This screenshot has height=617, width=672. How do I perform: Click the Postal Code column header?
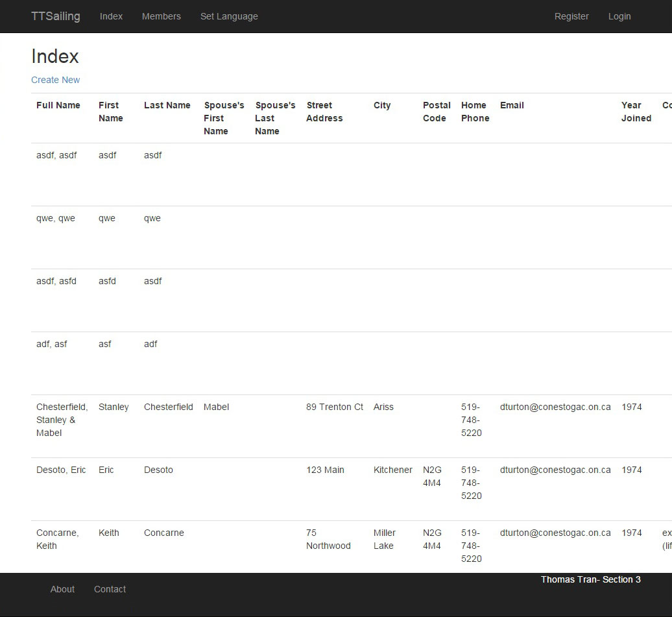pyautogui.click(x=437, y=112)
